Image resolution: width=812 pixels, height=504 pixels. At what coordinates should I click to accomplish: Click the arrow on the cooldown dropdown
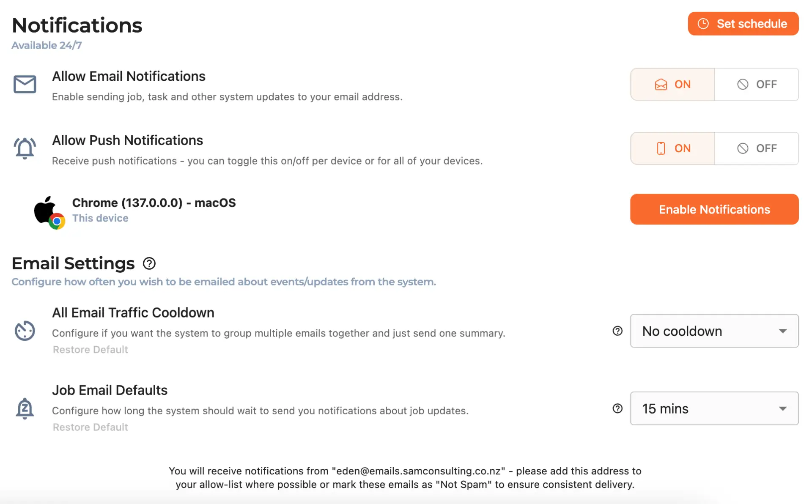click(783, 331)
